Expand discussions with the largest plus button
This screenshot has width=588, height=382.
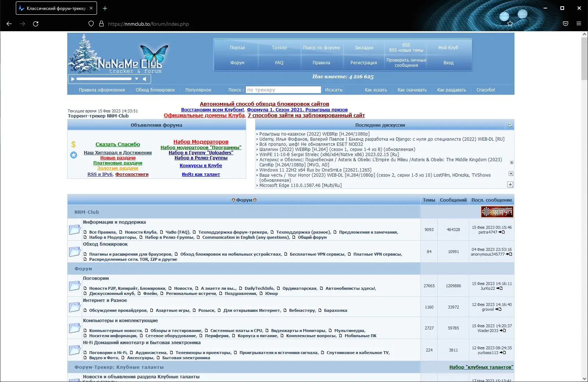tap(510, 184)
